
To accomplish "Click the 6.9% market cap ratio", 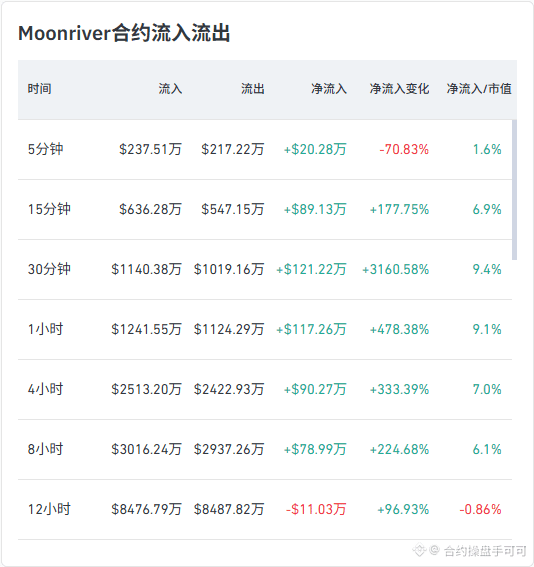I will 487,209.
